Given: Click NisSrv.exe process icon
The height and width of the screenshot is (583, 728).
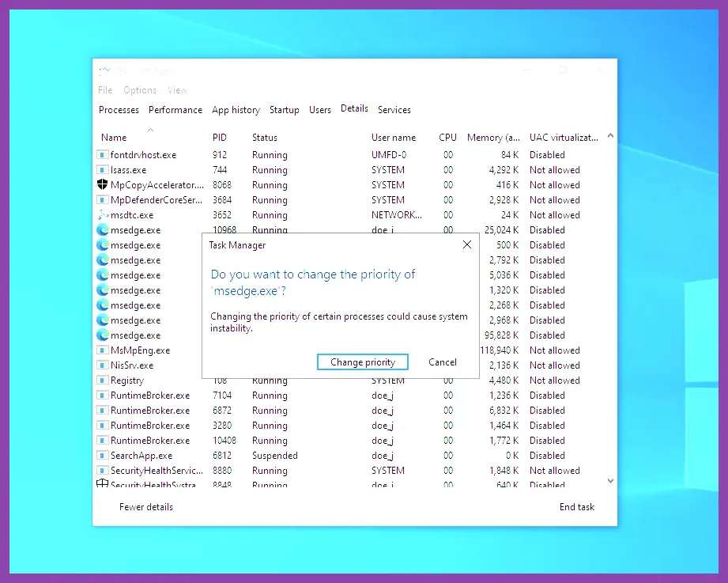Looking at the screenshot, I should click(x=102, y=365).
